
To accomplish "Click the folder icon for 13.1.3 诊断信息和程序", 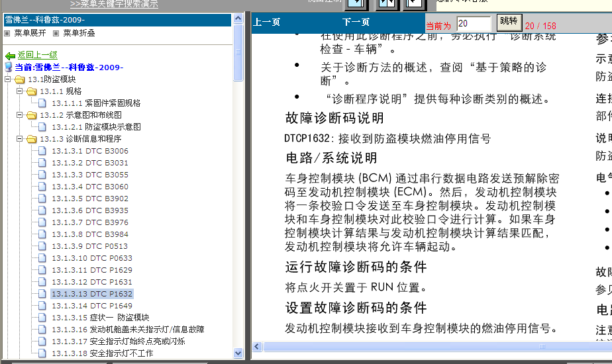I will coord(32,139).
